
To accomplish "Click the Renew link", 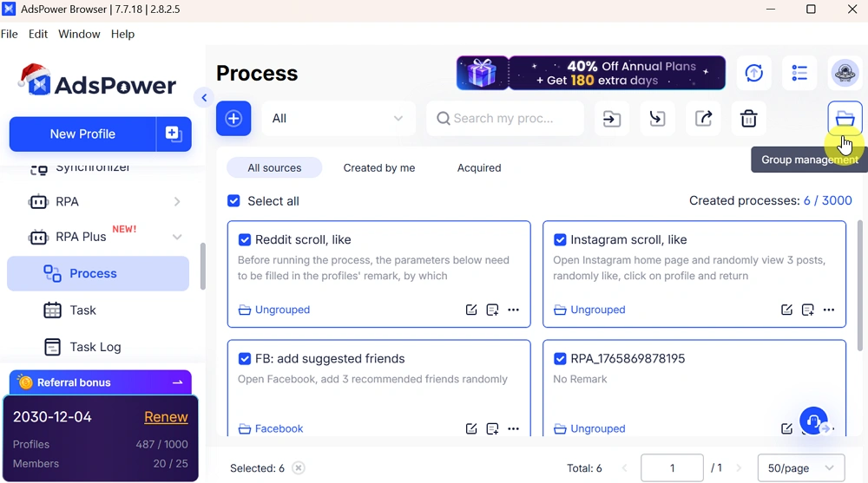I will [166, 416].
